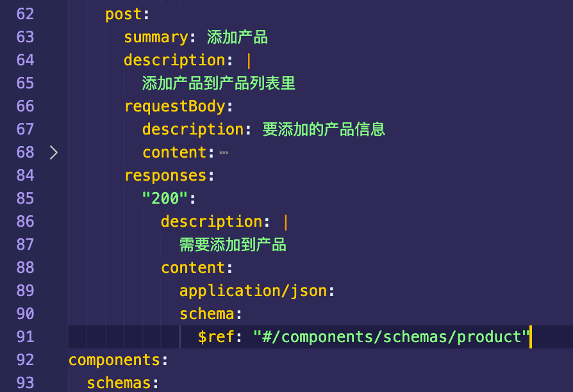Click line number 91 in the gutter
Image resolution: width=573 pixels, height=392 pixels.
tap(26, 337)
